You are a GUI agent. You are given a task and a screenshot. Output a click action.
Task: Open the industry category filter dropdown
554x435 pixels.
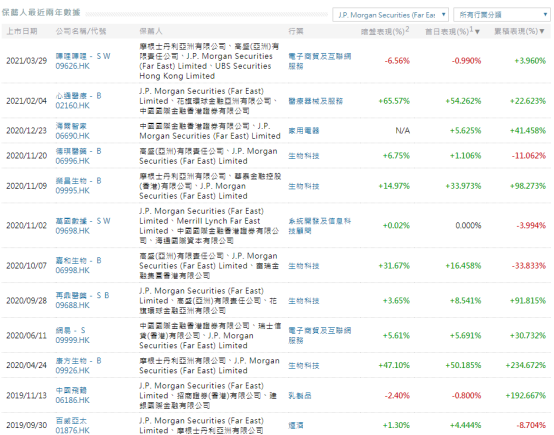pyautogui.click(x=502, y=15)
